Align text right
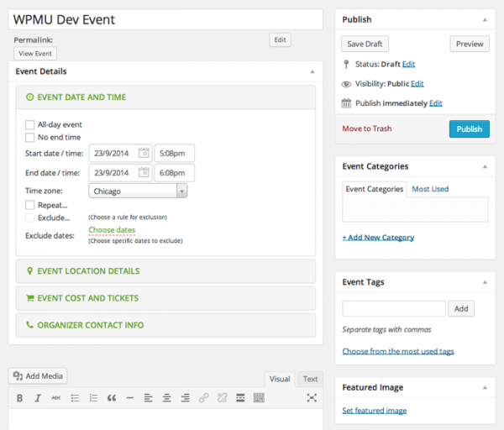Viewport: 504px width, 430px height. click(x=185, y=398)
